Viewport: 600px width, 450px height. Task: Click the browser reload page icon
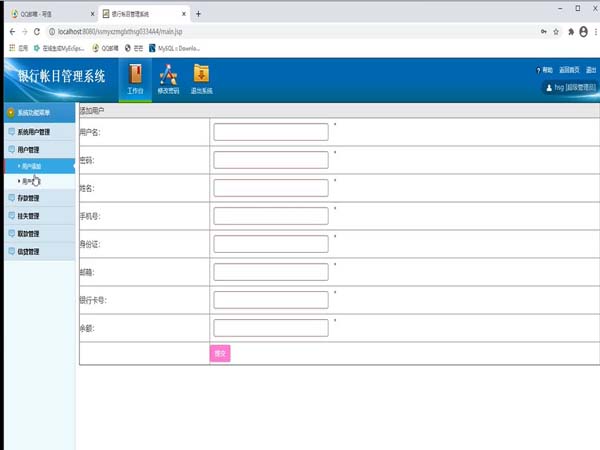coord(37,32)
